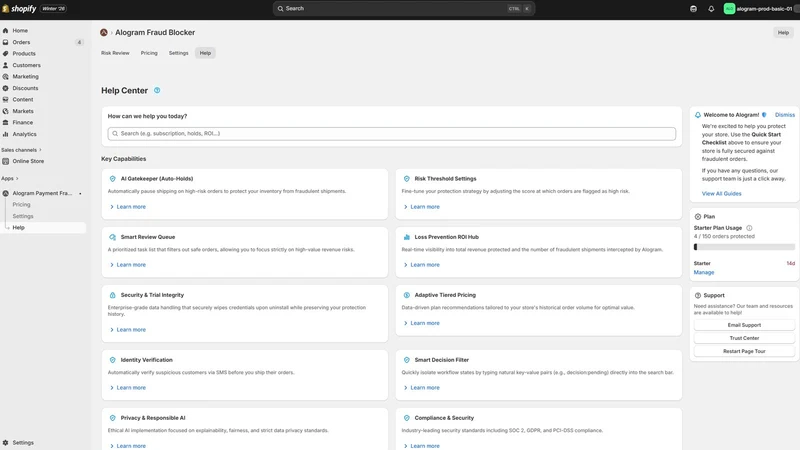This screenshot has width=800, height=450.
Task: Click the Security & Trial Integrity lock icon
Action: [113, 295]
